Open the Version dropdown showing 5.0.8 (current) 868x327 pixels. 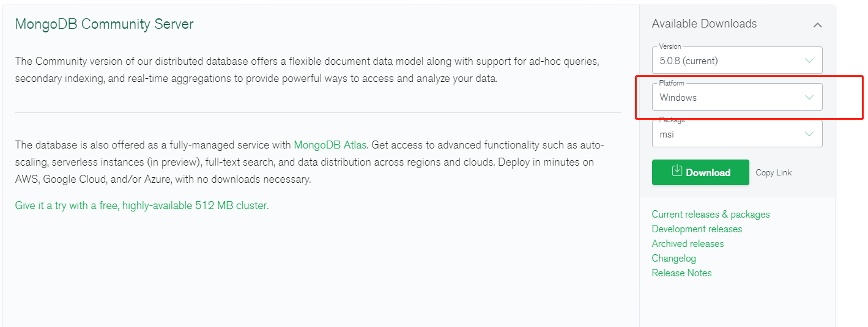737,61
